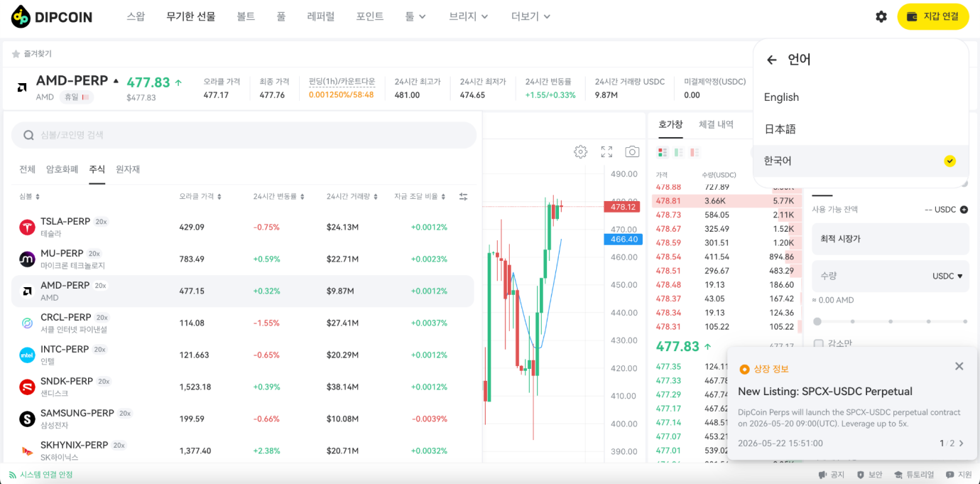Switch to 전체 all markets tab
Screen dimensions: 980x484
[27, 169]
